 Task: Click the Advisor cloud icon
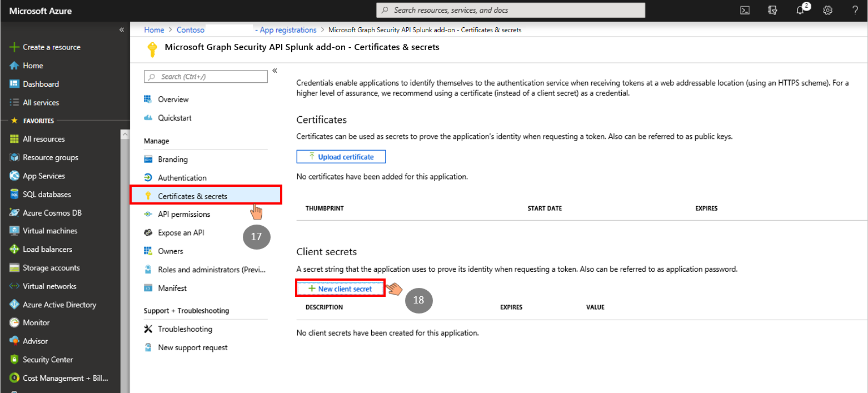(14, 341)
